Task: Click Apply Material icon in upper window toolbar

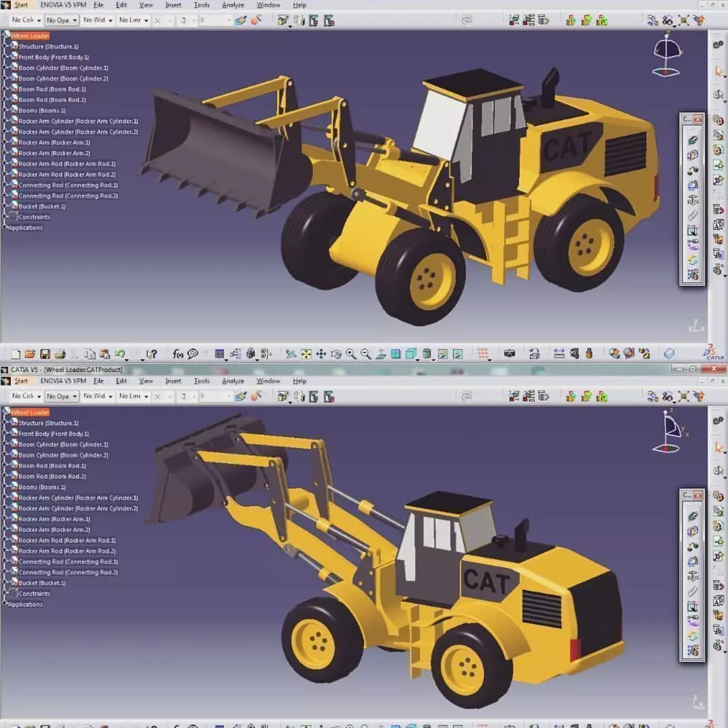Action: pyautogui.click(x=669, y=354)
